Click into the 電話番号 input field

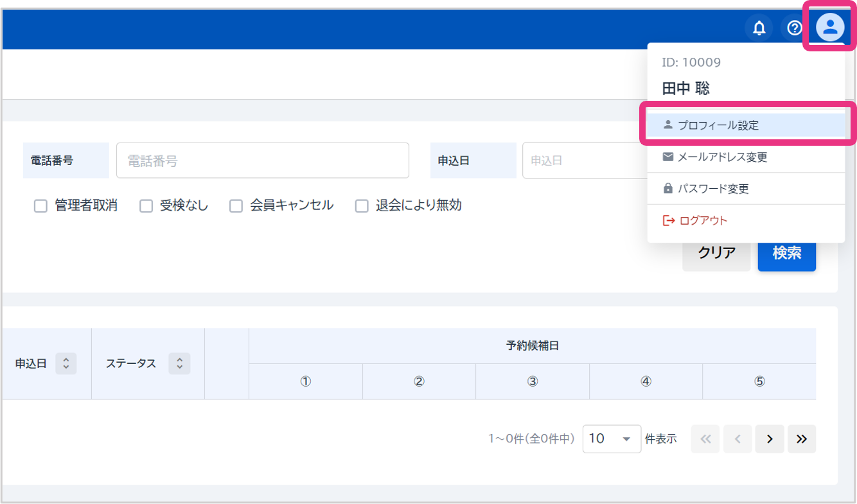click(262, 161)
